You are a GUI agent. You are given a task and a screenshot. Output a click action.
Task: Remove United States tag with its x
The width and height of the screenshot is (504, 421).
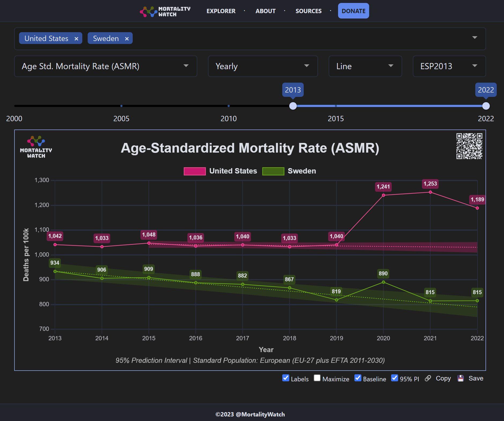(76, 39)
